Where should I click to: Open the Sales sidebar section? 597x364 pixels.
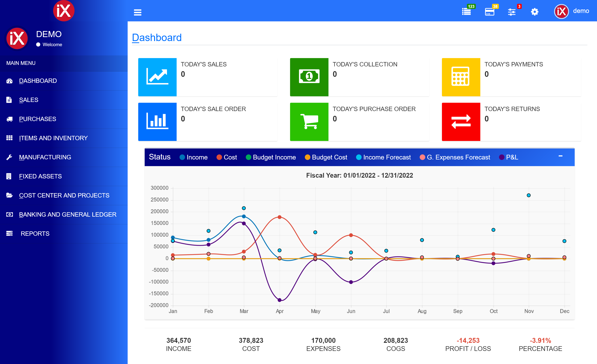point(28,100)
